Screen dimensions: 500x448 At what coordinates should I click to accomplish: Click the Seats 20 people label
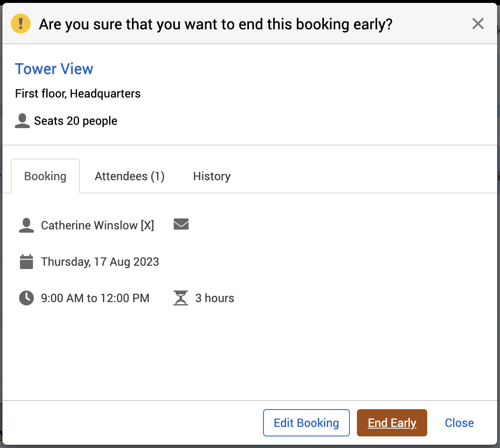76,121
